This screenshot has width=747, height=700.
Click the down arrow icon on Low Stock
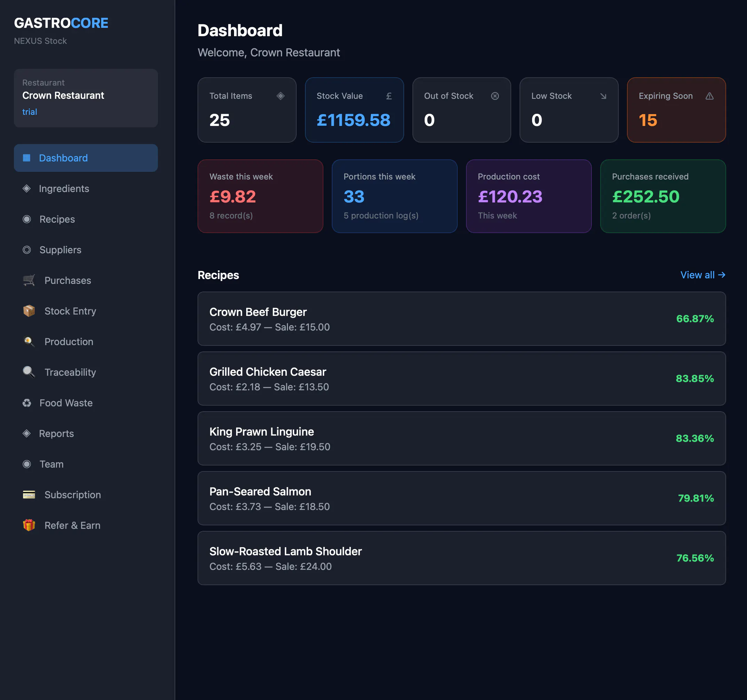point(603,96)
